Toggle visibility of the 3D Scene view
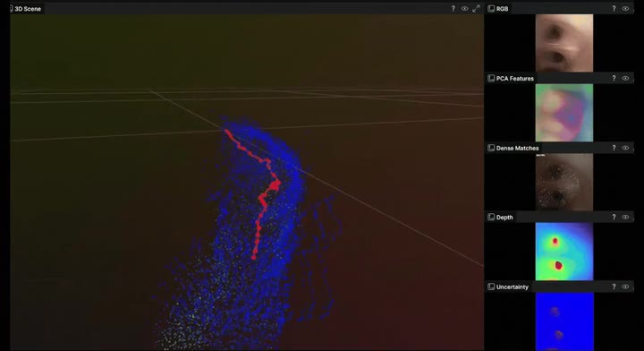The width and height of the screenshot is (644, 351). 464,9
